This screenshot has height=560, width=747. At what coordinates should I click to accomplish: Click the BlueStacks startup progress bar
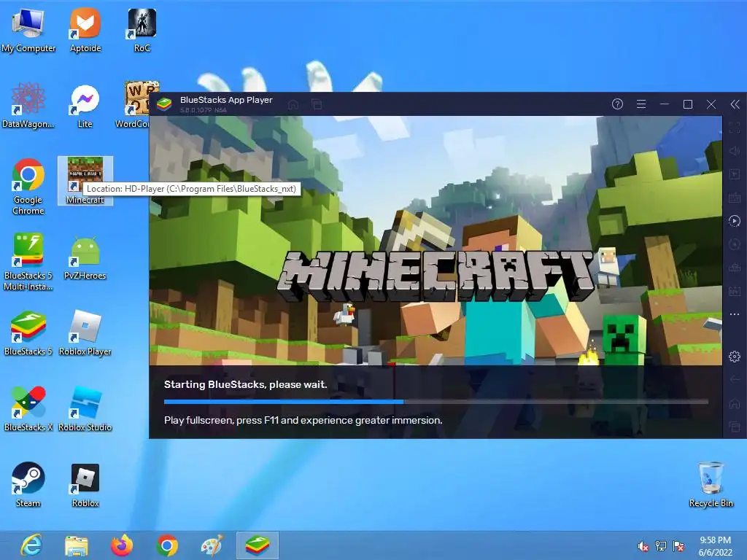[x=436, y=402]
